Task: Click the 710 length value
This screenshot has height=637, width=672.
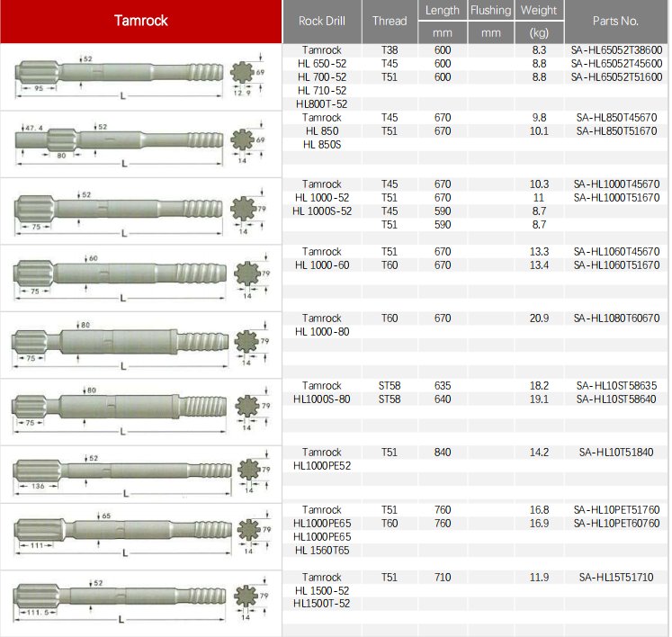Action: [x=443, y=578]
